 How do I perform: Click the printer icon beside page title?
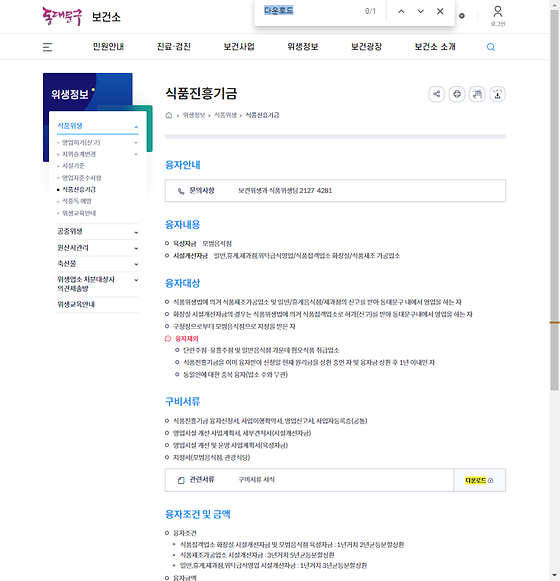click(x=457, y=94)
